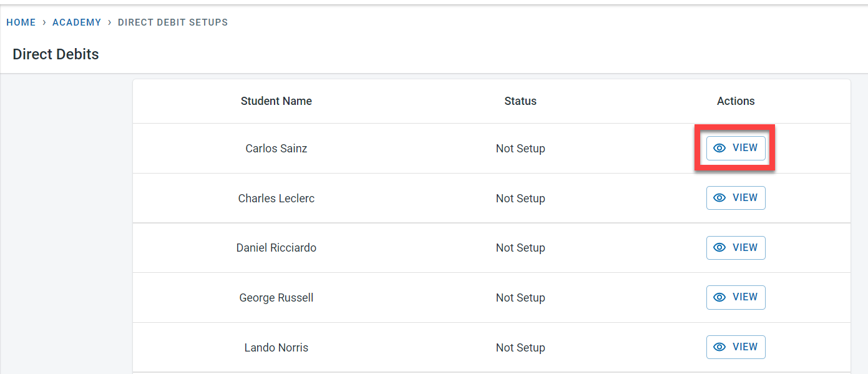This screenshot has width=868, height=374.
Task: Click the Not Setup status for Carlos Sainz
Action: pos(520,149)
